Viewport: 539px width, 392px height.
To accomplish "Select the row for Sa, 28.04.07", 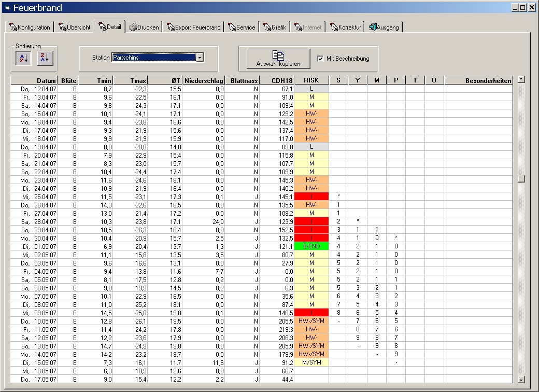I will click(x=34, y=221).
